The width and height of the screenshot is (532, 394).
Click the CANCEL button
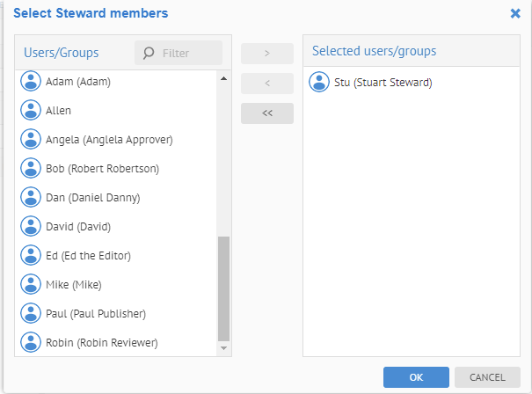point(487,377)
